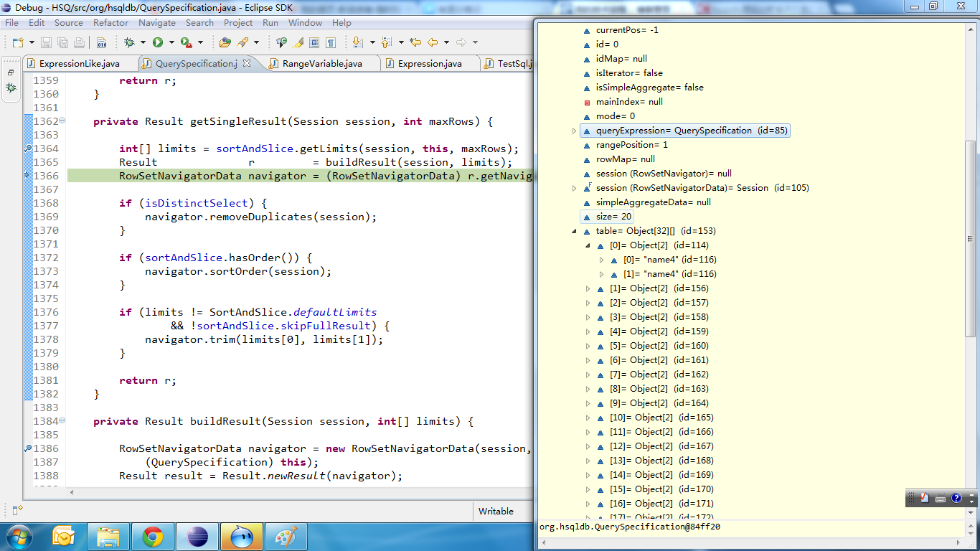The image size is (980, 551).
Task: Switch to the RangeVariable.java tab
Action: [321, 64]
